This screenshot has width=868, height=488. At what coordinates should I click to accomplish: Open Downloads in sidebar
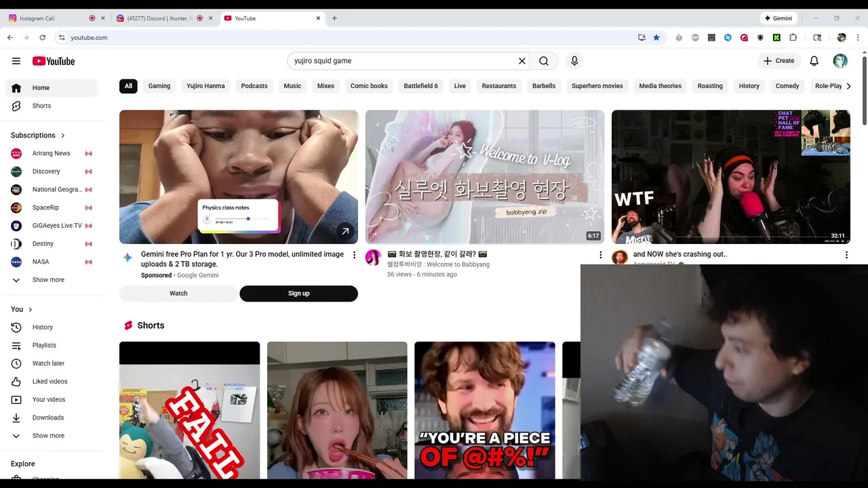[x=52, y=418]
